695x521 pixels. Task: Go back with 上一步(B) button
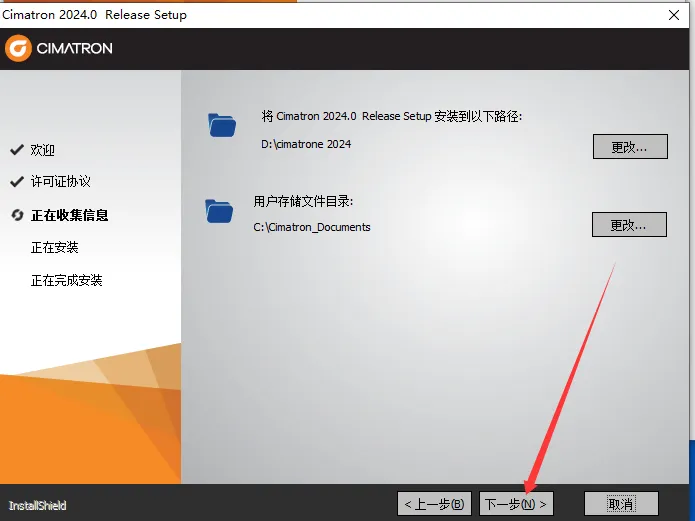click(x=434, y=504)
